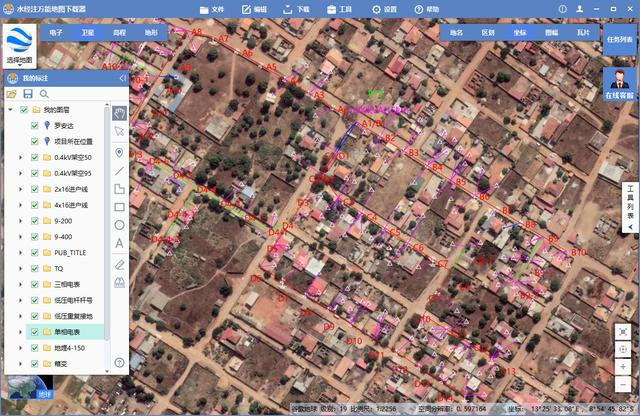Image resolution: width=640 pixels, height=416 pixels.
Task: Zoom in with the plus button
Action: (x=623, y=367)
